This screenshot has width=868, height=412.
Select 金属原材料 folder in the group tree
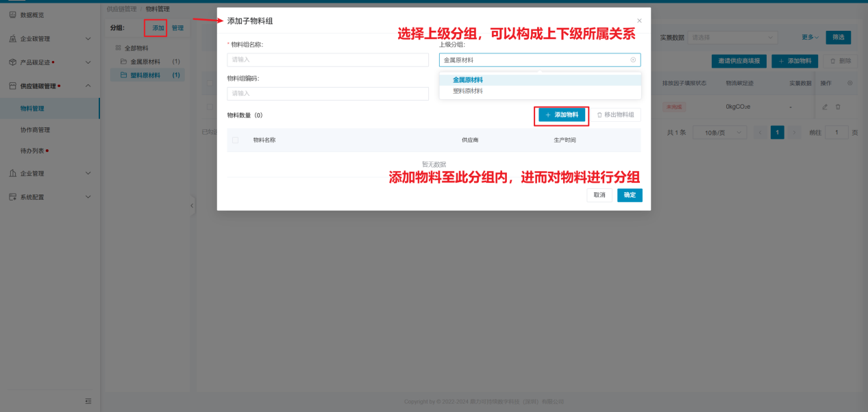pyautogui.click(x=145, y=62)
